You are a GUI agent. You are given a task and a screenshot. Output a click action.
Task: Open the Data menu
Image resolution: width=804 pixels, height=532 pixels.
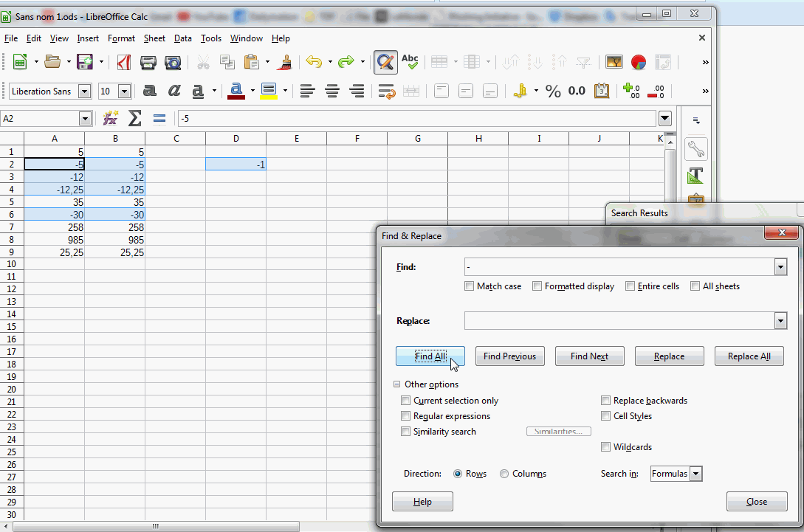pos(182,38)
